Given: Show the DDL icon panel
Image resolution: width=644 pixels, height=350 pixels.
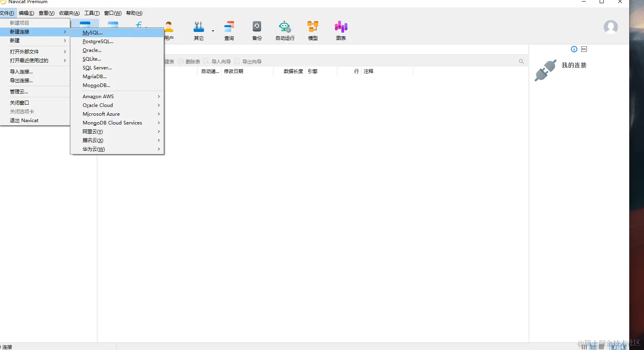Looking at the screenshot, I should coord(584,49).
